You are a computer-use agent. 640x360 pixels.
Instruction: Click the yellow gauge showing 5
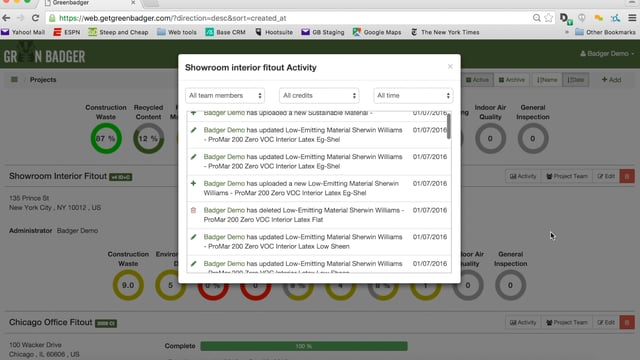[171, 285]
